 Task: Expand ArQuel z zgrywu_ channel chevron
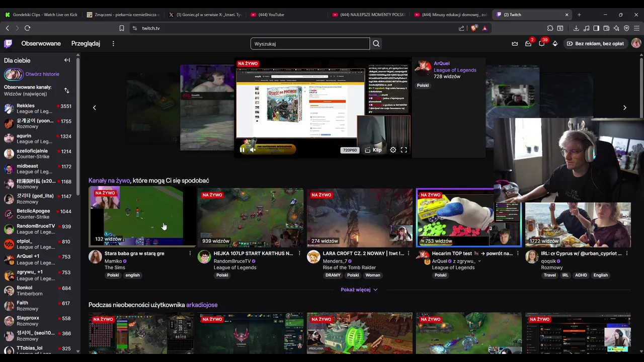pos(479,261)
